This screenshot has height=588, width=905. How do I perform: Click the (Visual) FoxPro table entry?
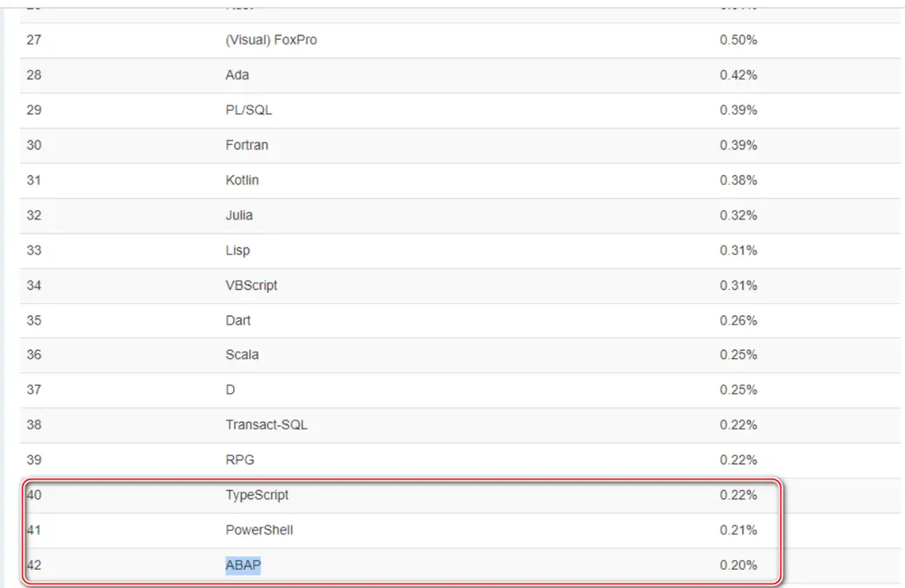pos(270,40)
